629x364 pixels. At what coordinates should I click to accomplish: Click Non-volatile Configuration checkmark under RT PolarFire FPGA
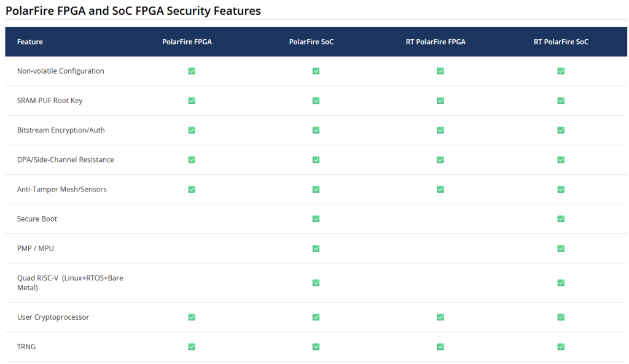(440, 71)
